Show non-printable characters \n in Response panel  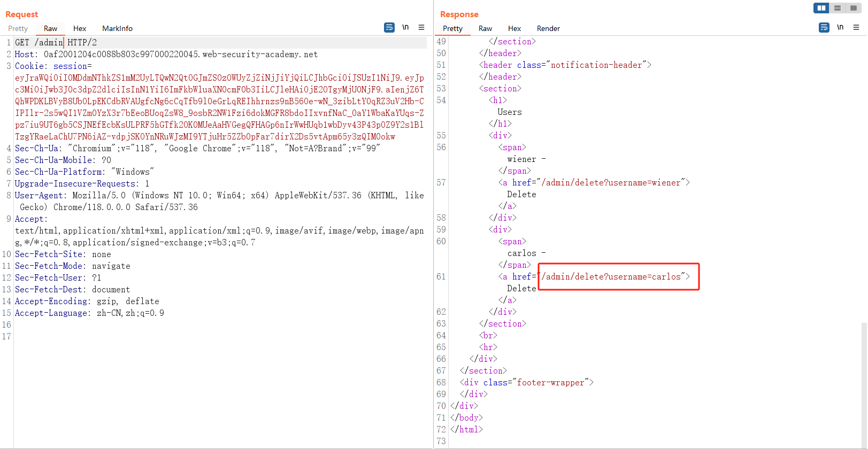click(841, 27)
